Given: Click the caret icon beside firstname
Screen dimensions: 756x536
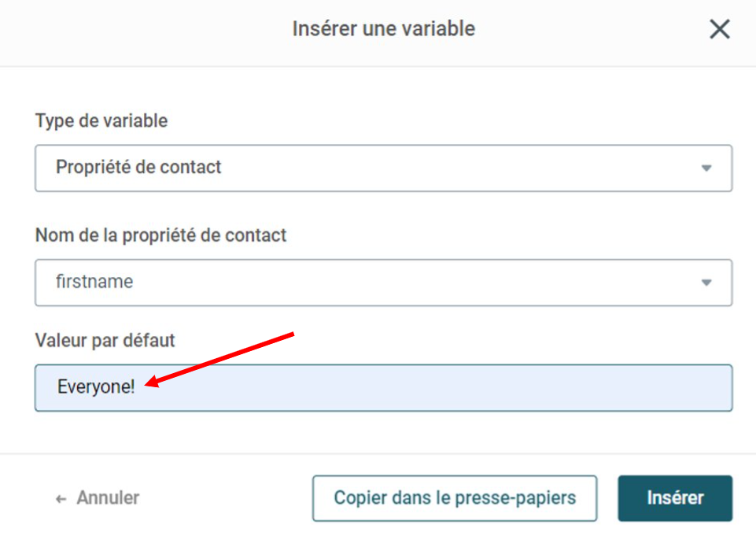Looking at the screenshot, I should [x=706, y=283].
